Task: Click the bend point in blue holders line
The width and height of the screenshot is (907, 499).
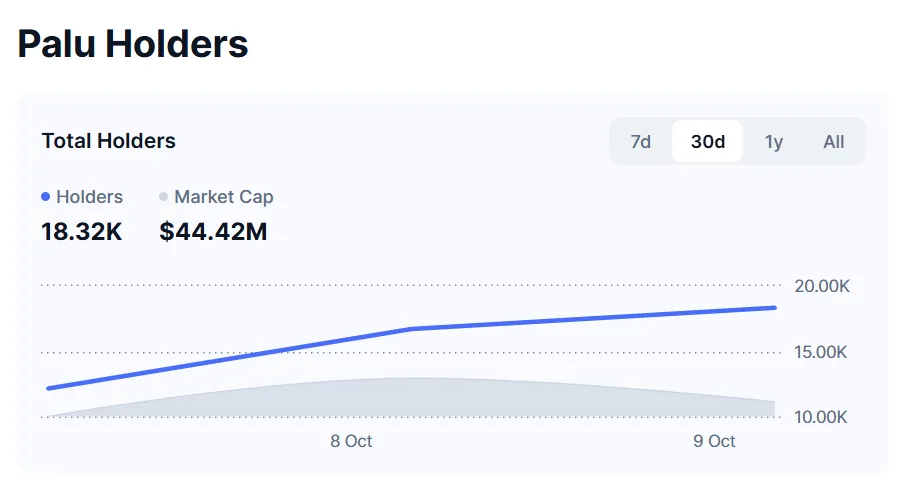Action: (x=412, y=328)
